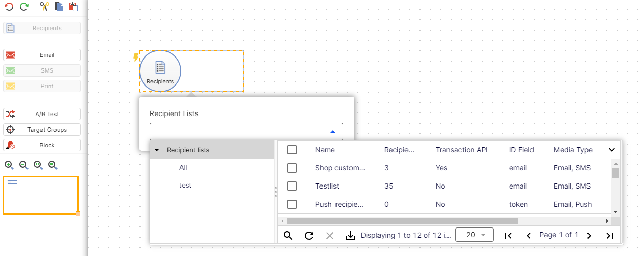The image size is (644, 256).
Task: Check the Testlist row checkbox
Action: pos(292,186)
